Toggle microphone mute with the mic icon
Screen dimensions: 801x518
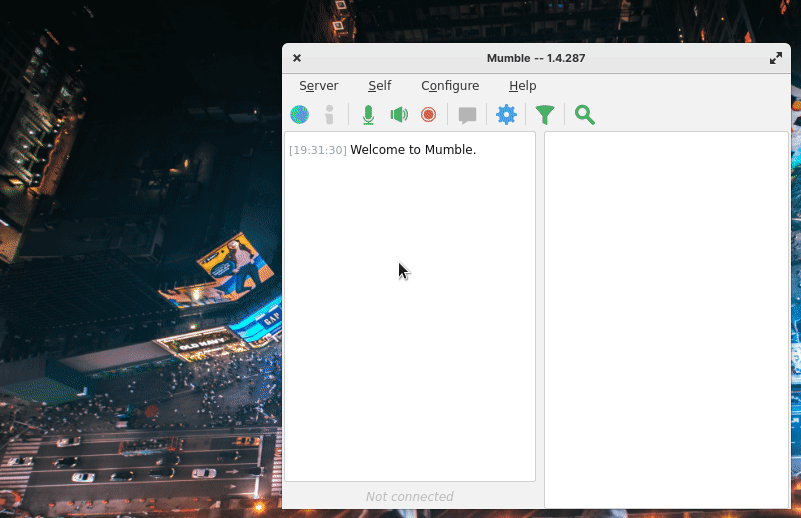[368, 114]
